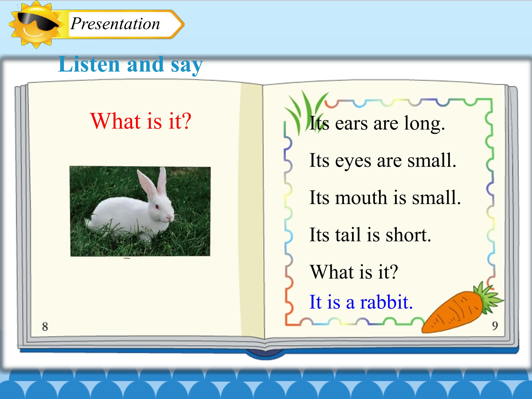Select the sentence Its tail is short.
The height and width of the screenshot is (399, 532).
pos(370,234)
